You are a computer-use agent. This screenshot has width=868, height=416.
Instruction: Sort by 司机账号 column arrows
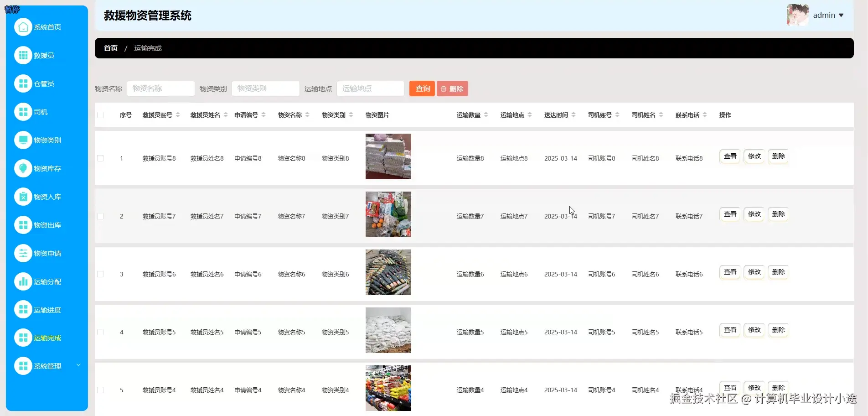coord(617,115)
